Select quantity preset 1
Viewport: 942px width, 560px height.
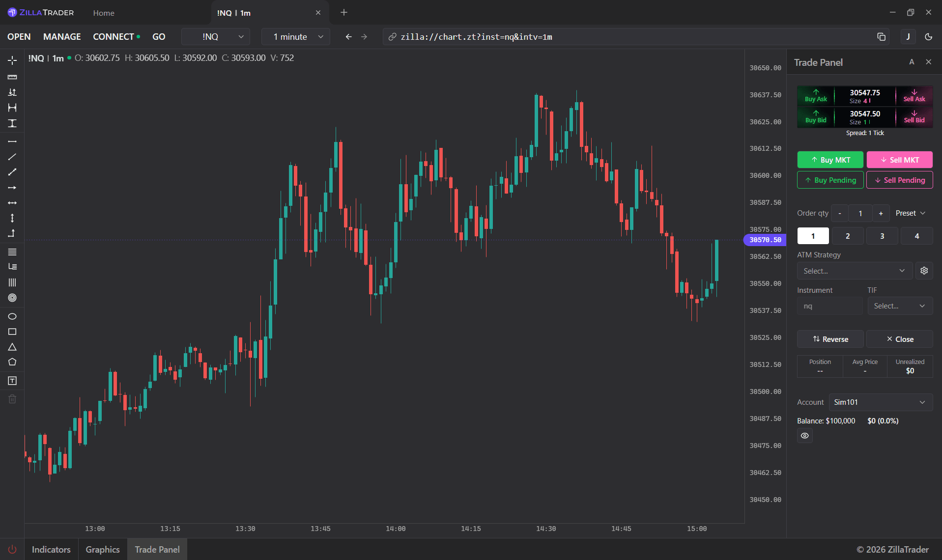[x=813, y=236]
